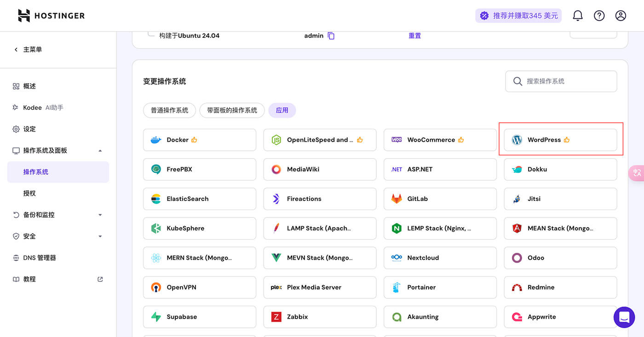Choose the LAMP Stack application

coord(320,228)
